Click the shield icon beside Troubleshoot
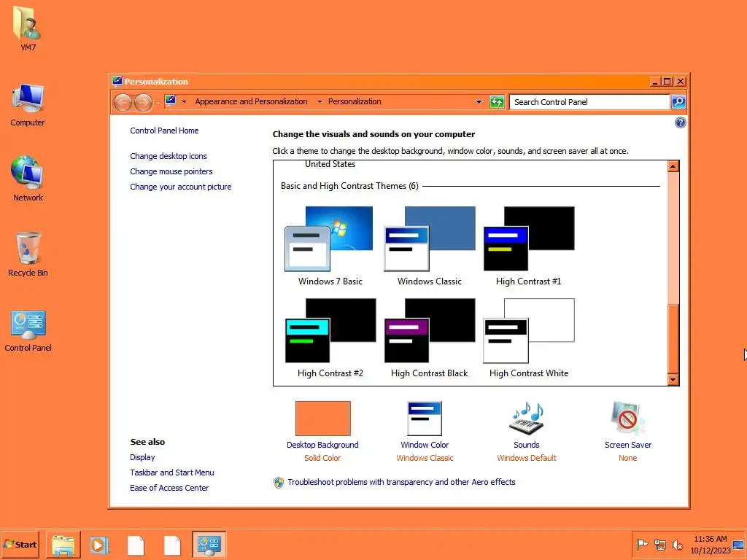 point(279,483)
